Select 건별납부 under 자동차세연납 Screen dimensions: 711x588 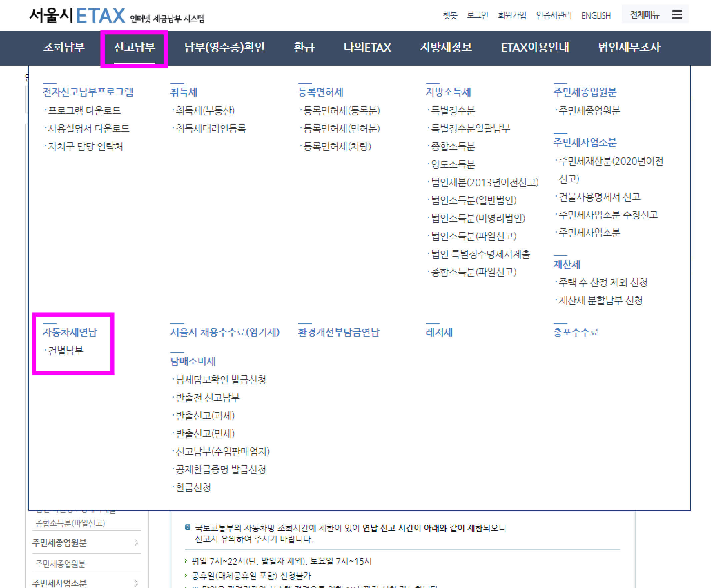click(x=66, y=350)
